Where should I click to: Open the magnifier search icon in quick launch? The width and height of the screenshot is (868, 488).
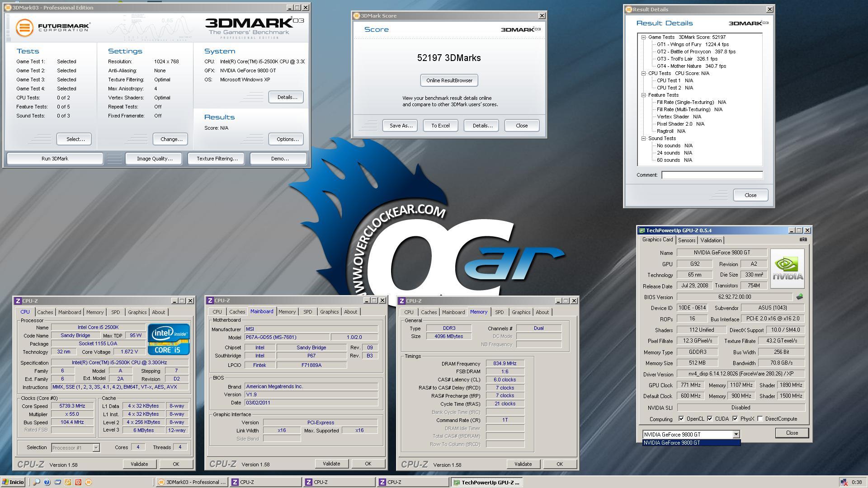(x=37, y=482)
